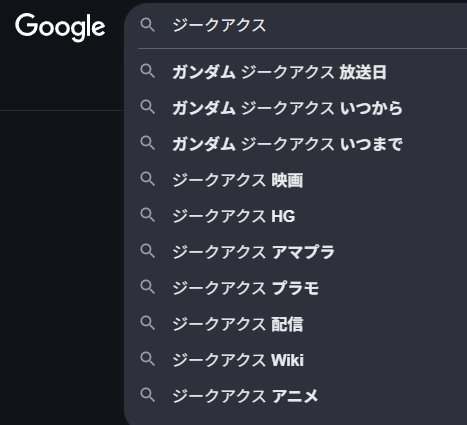Click magnifier icon beside 放送日 suggestion
This screenshot has height=425, width=467.
pos(148,71)
